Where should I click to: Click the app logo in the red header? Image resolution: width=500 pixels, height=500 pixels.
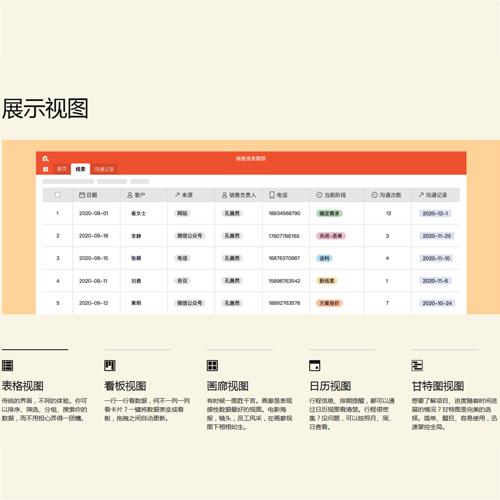46,158
